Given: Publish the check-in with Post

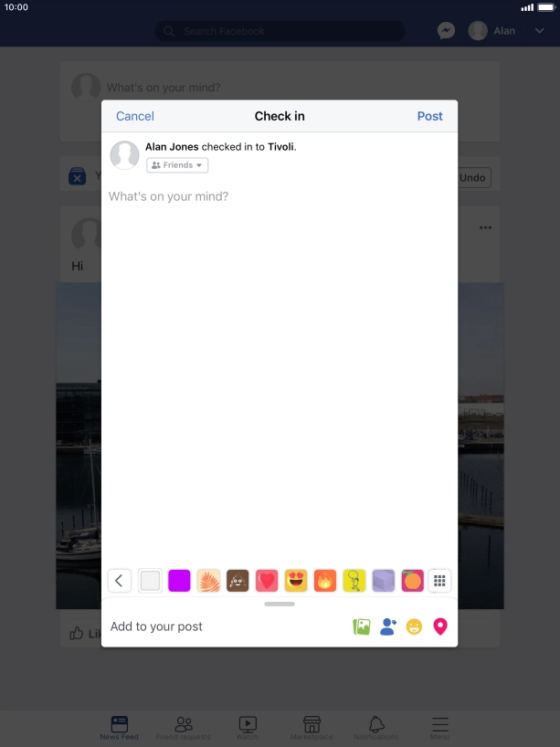Looking at the screenshot, I should pos(430,116).
